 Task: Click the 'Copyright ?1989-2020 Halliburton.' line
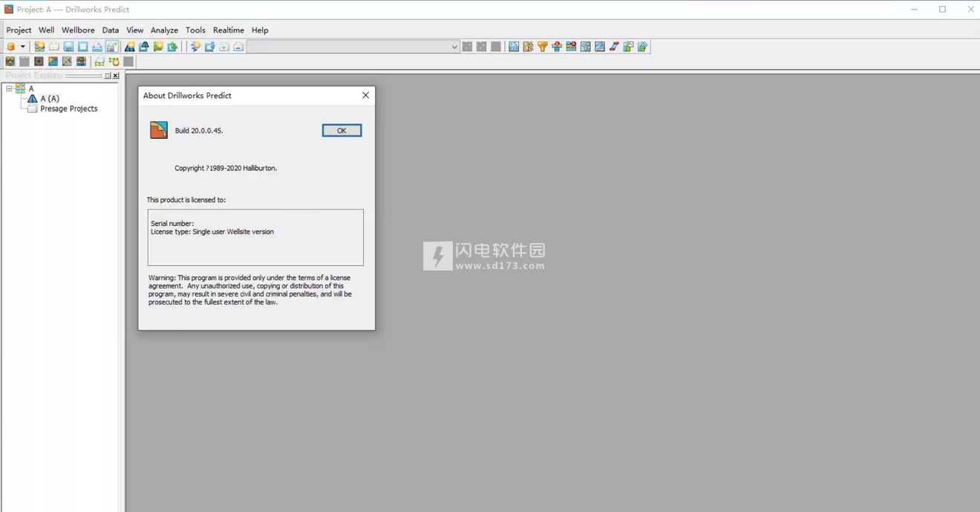(x=226, y=168)
